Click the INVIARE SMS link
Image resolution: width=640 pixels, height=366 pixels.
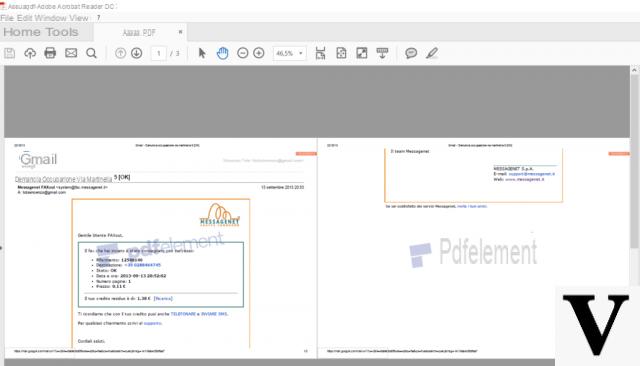pyautogui.click(x=214, y=314)
